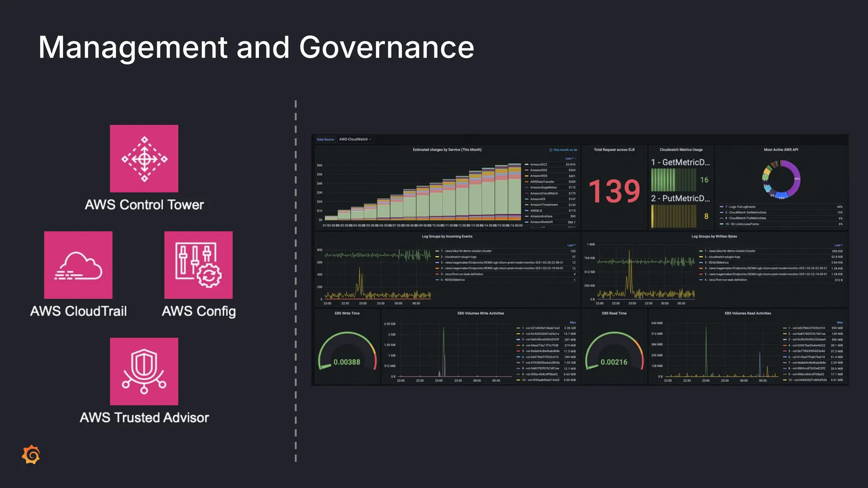The image size is (868, 488).
Task: Click the 'Max' header in EBS Write Activities
Action: click(x=573, y=322)
